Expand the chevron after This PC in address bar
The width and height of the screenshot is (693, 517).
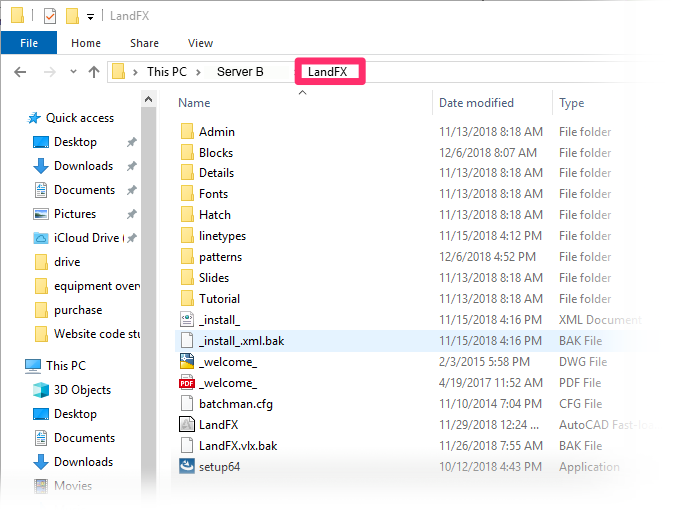[x=198, y=72]
